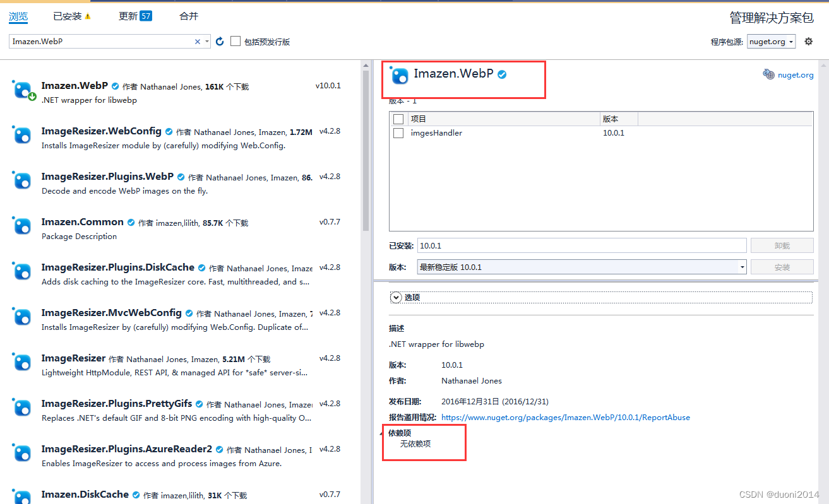Click the ImageResizer.MvcWebConfig package icon
The image size is (829, 504).
click(22, 317)
